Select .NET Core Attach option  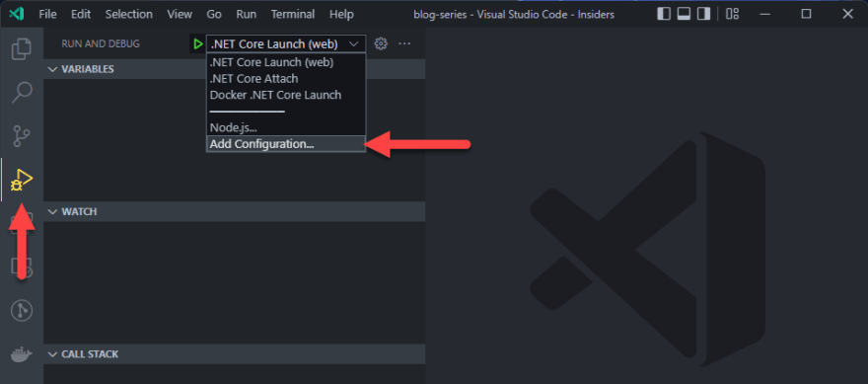(286, 79)
